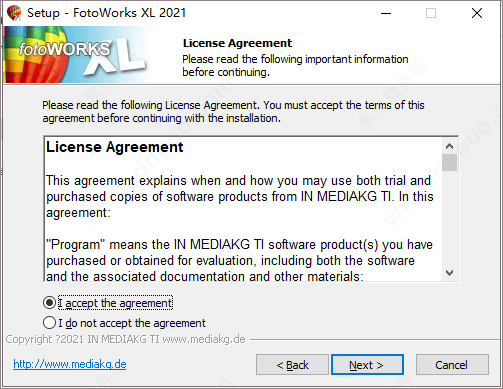This screenshot has width=503, height=389.
Task: Continue with the "Next >" button
Action: pyautogui.click(x=367, y=365)
